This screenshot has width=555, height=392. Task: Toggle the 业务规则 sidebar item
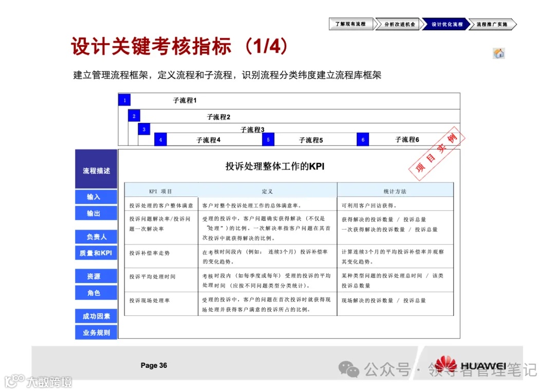96,332
